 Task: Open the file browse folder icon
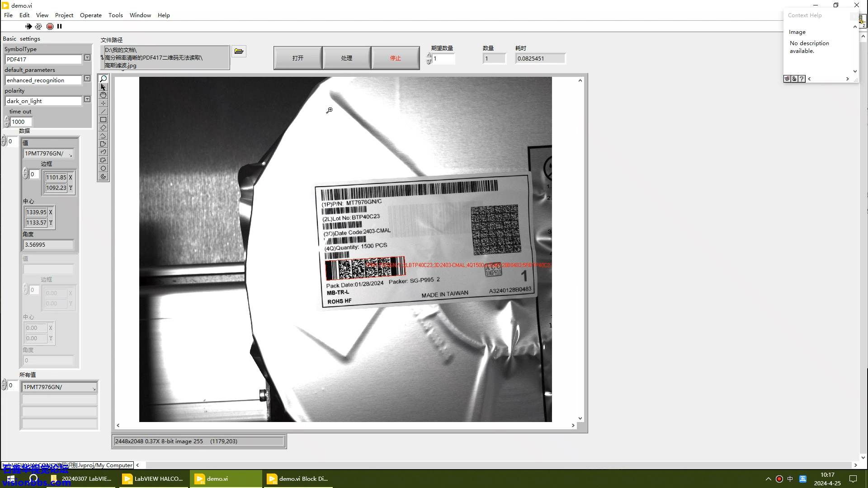coord(239,52)
